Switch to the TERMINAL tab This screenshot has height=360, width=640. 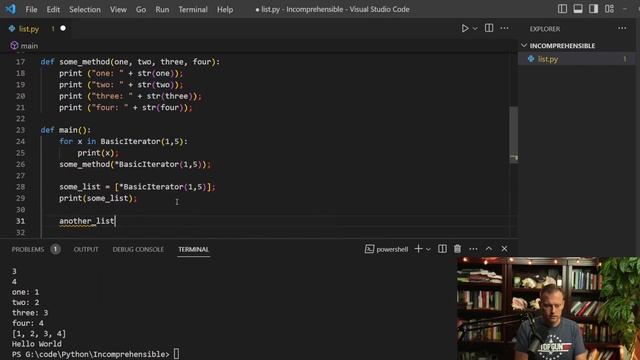click(193, 249)
